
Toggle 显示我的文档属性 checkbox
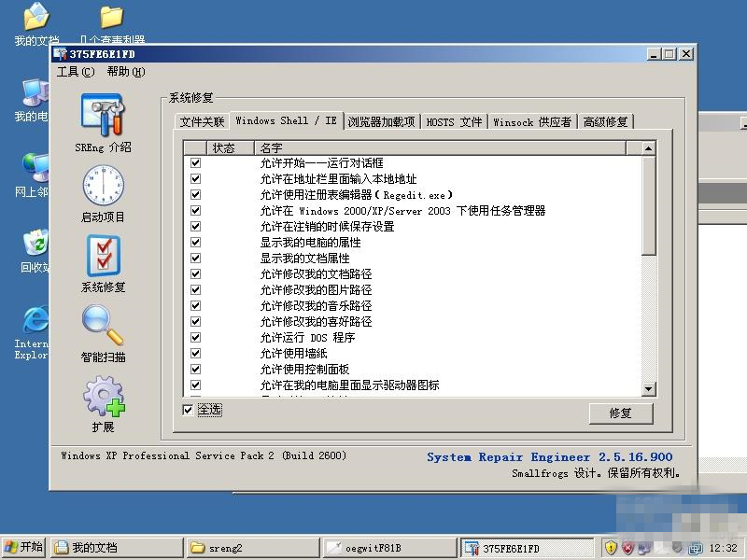click(x=195, y=259)
